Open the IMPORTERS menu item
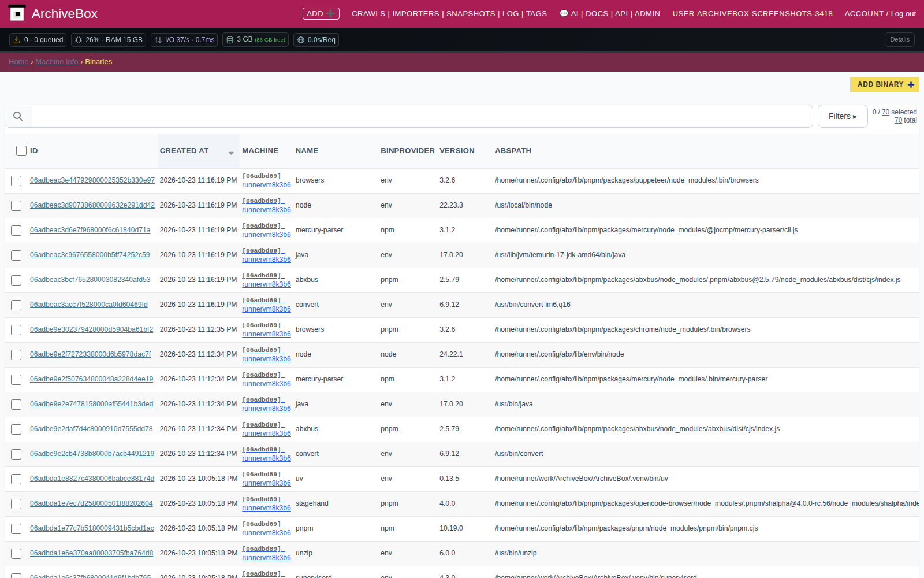The height and width of the screenshot is (578, 924). [416, 14]
